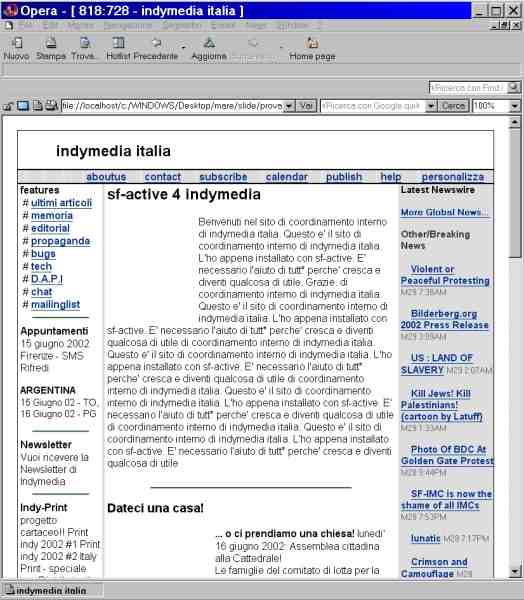Click the vertical scrollbar thumb
Screen dimensions: 524x600
point(514,193)
